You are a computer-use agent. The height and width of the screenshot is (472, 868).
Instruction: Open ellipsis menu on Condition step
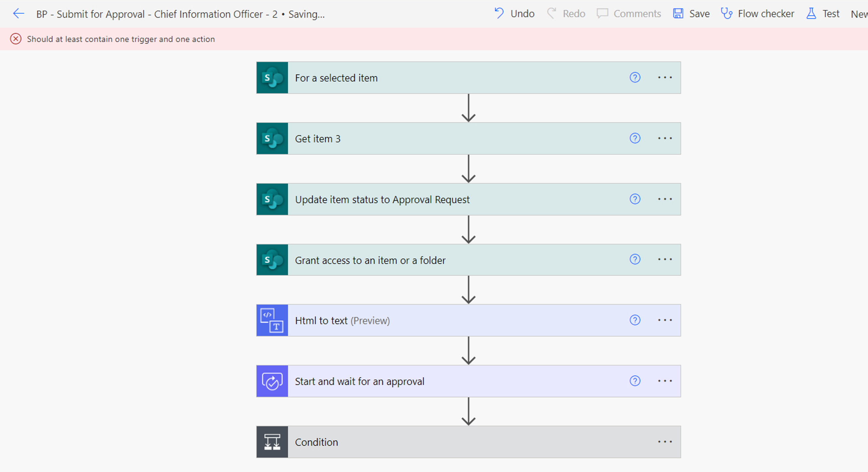tap(665, 441)
